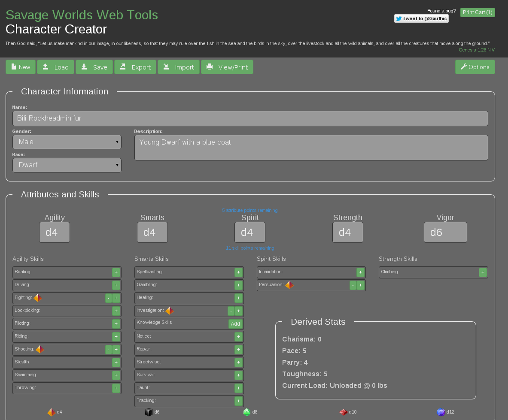Click into the Description text area

pos(311,148)
